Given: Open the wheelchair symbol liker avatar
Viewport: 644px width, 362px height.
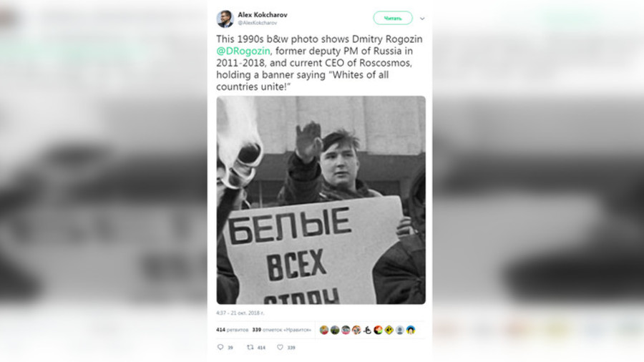Looking at the screenshot, I should 367,330.
